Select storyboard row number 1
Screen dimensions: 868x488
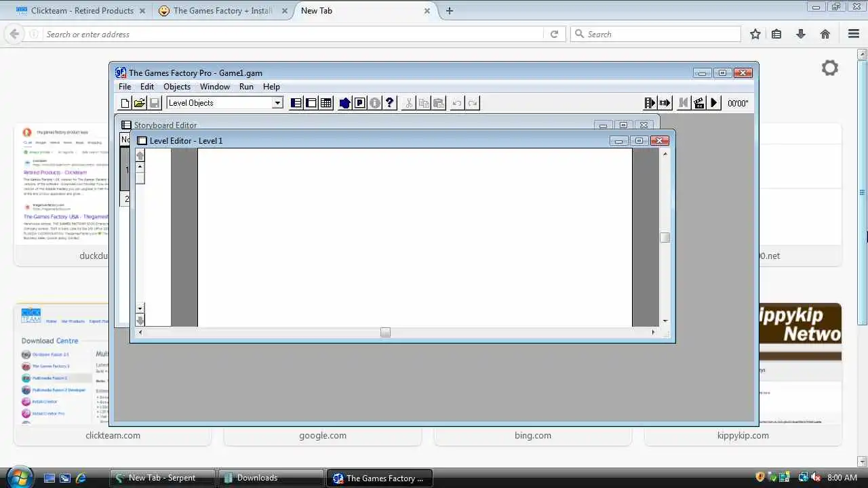click(125, 169)
